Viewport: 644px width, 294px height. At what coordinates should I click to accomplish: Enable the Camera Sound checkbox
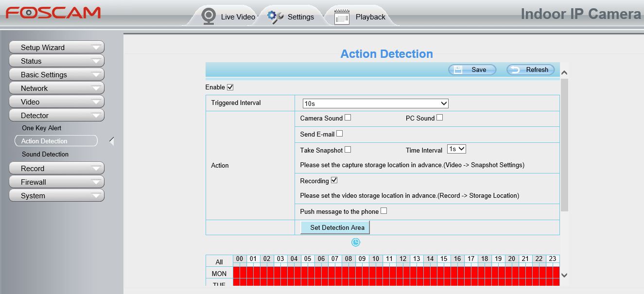point(348,118)
